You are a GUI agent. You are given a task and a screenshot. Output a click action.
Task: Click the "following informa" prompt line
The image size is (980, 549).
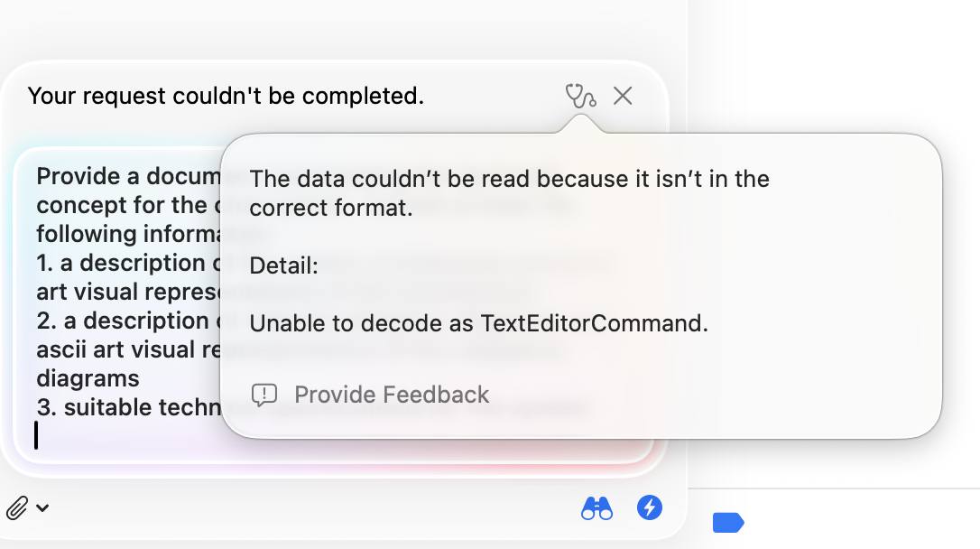point(126,234)
